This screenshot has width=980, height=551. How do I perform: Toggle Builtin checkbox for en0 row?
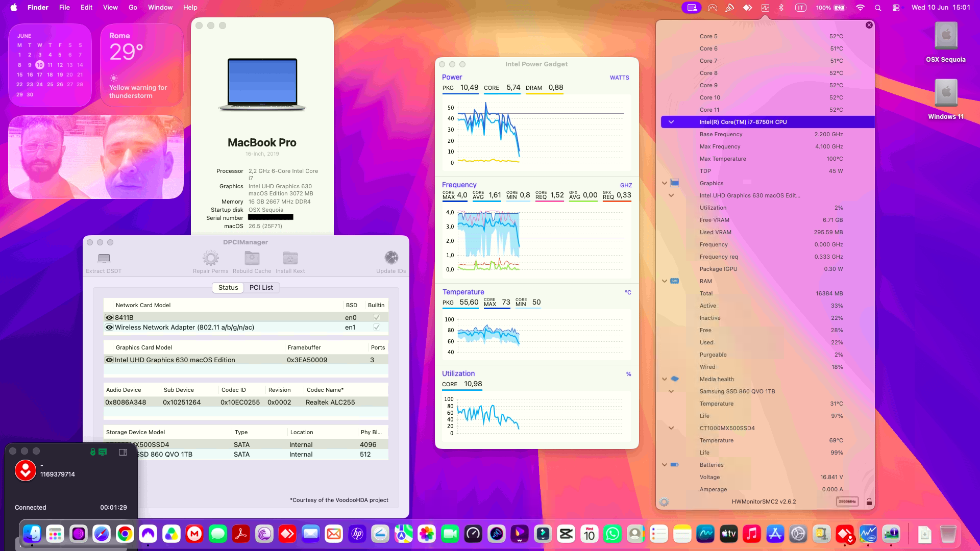[377, 317]
